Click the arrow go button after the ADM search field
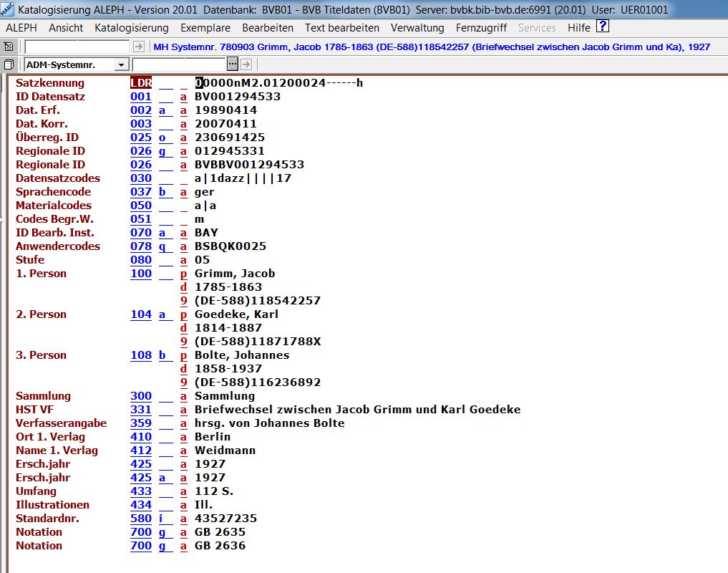The image size is (728, 573). click(246, 64)
